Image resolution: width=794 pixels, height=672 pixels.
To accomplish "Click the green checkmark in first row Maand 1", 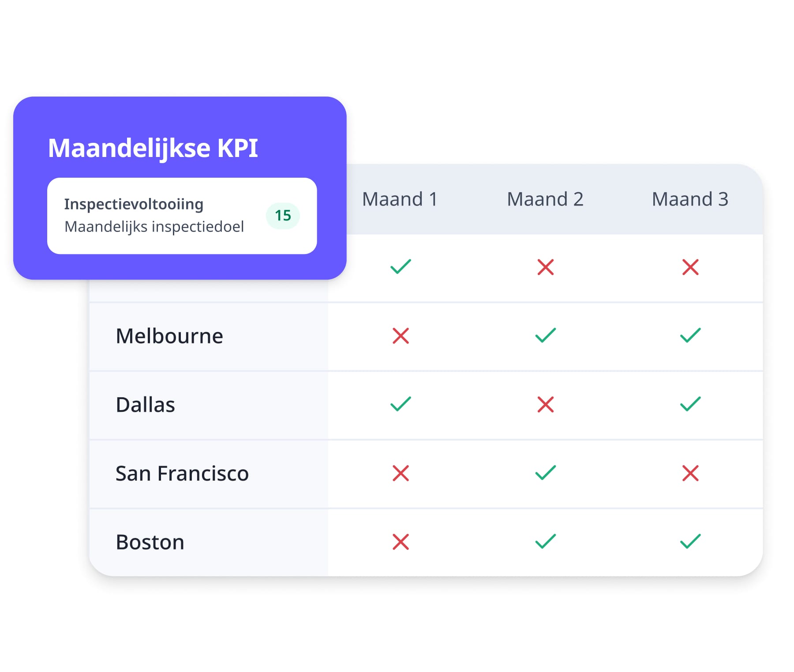I will (401, 267).
